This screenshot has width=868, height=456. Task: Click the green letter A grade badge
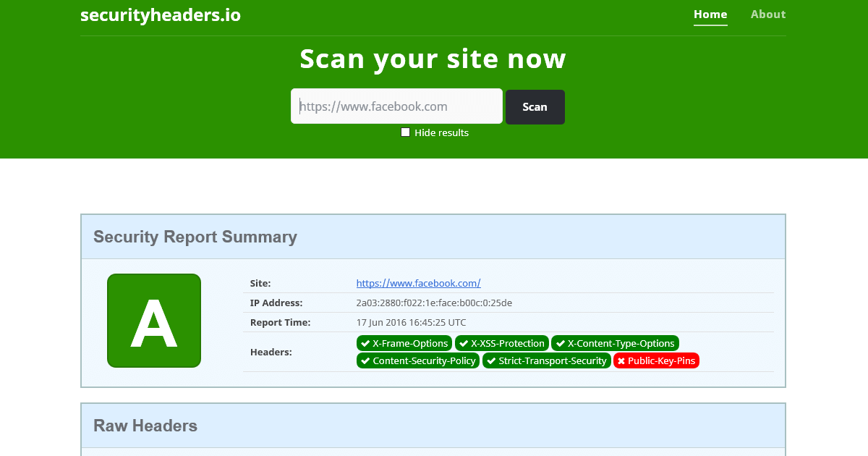[x=154, y=321]
